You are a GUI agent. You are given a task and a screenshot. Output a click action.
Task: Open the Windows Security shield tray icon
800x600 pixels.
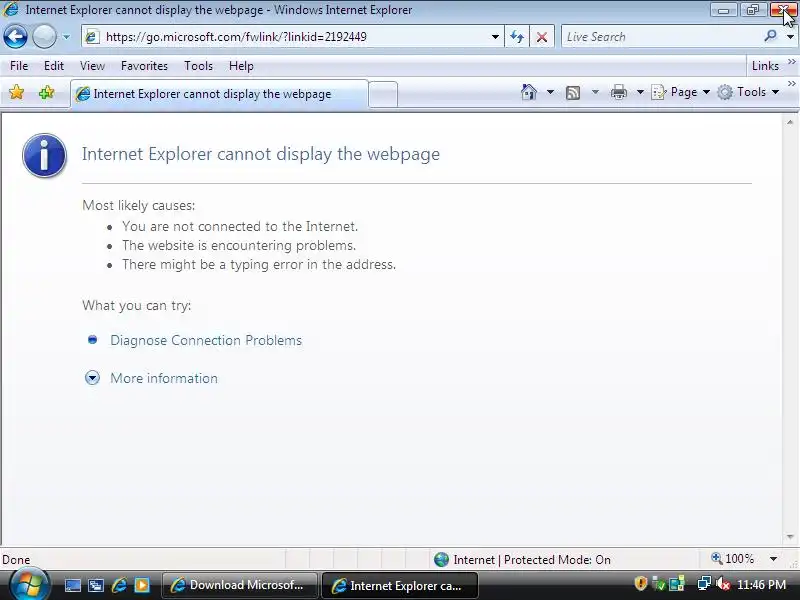click(x=640, y=584)
